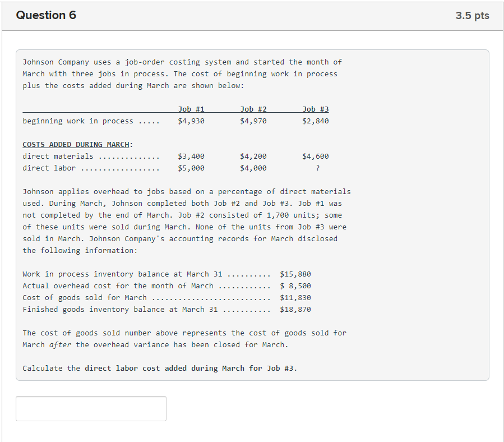504x442 pixels.
Task: Click the Job #1 column header
Action: pos(192,109)
